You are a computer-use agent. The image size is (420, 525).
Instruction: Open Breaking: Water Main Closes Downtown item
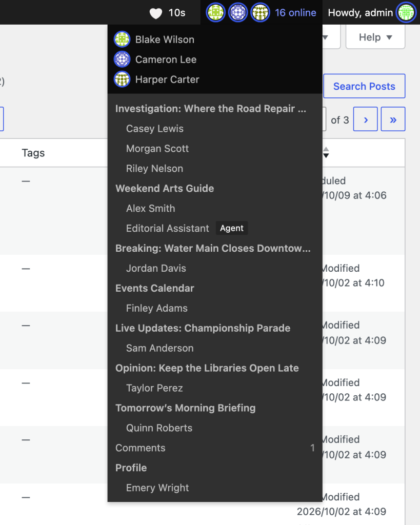click(x=213, y=249)
